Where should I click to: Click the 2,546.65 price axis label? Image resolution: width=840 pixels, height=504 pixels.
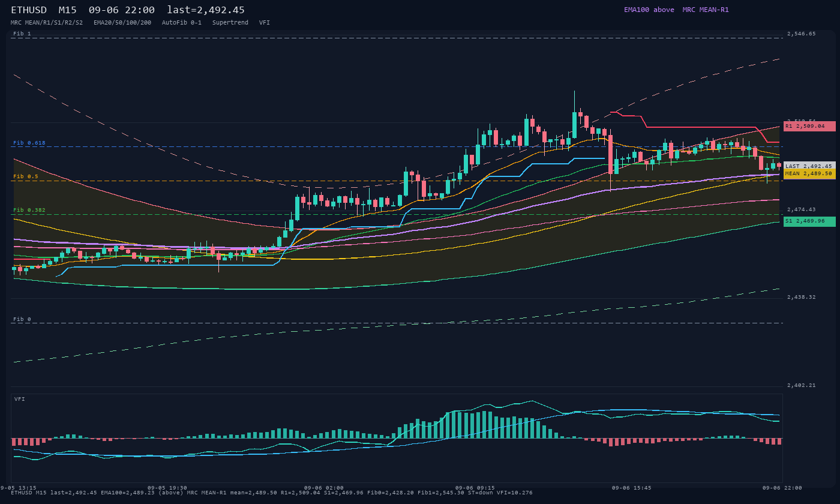click(x=802, y=34)
